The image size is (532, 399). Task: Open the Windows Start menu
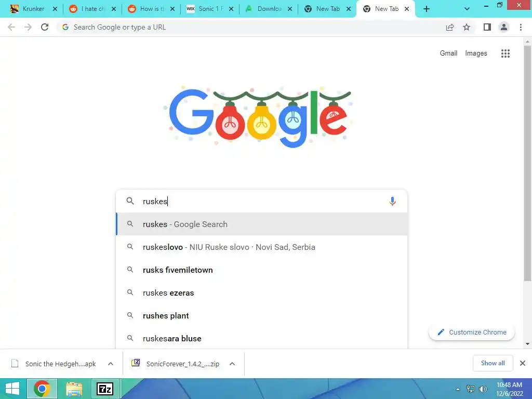(12, 389)
